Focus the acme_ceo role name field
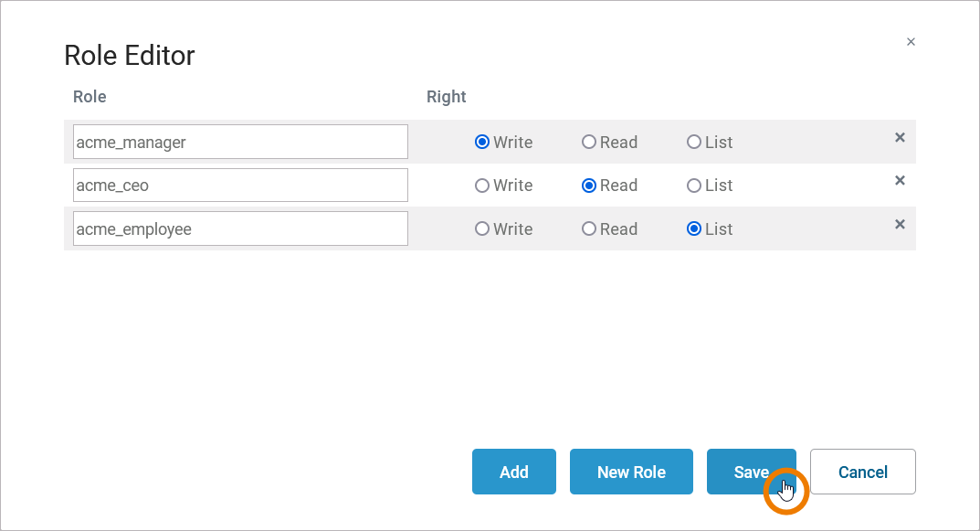The image size is (980, 531). [x=240, y=186]
